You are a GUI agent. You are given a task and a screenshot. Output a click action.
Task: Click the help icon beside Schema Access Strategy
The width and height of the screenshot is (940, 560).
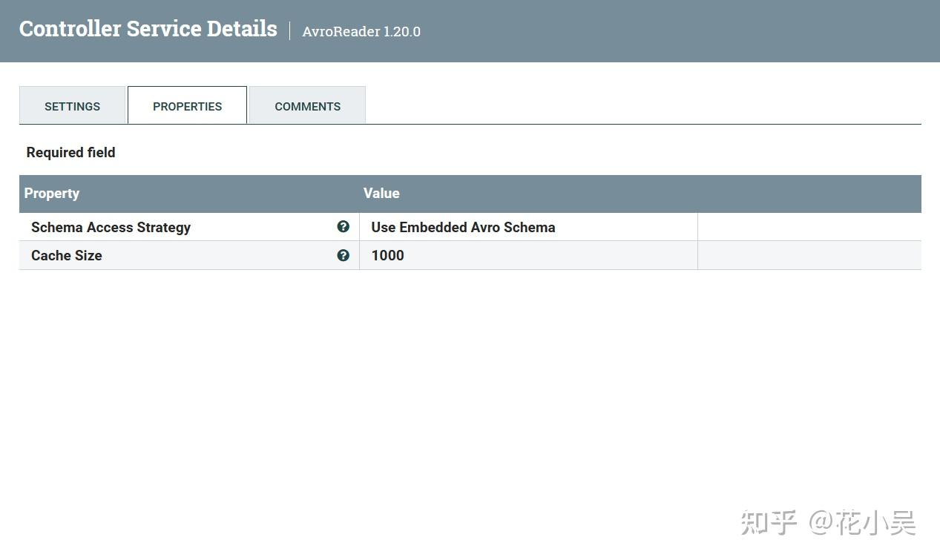(x=343, y=226)
